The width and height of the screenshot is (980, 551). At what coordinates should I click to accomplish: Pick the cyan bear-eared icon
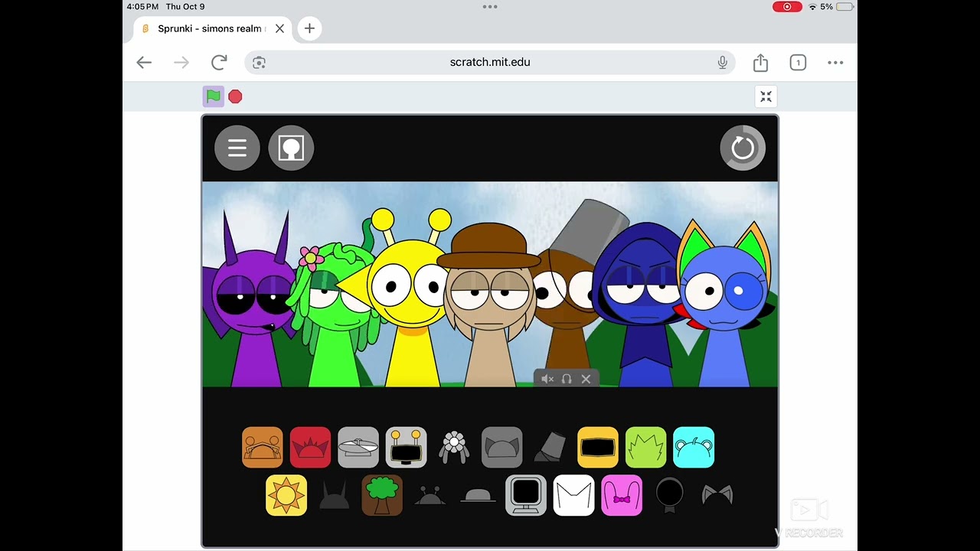(694, 447)
